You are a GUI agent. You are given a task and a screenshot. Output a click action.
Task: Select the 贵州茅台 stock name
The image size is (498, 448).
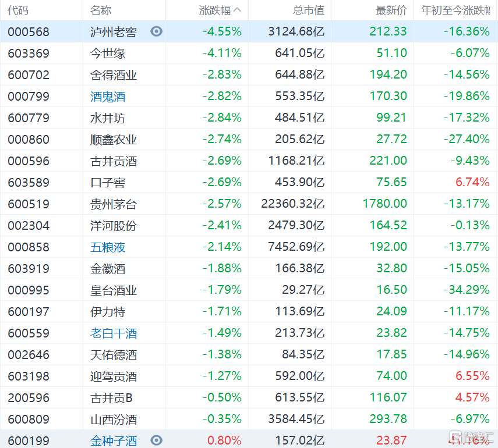point(114,204)
